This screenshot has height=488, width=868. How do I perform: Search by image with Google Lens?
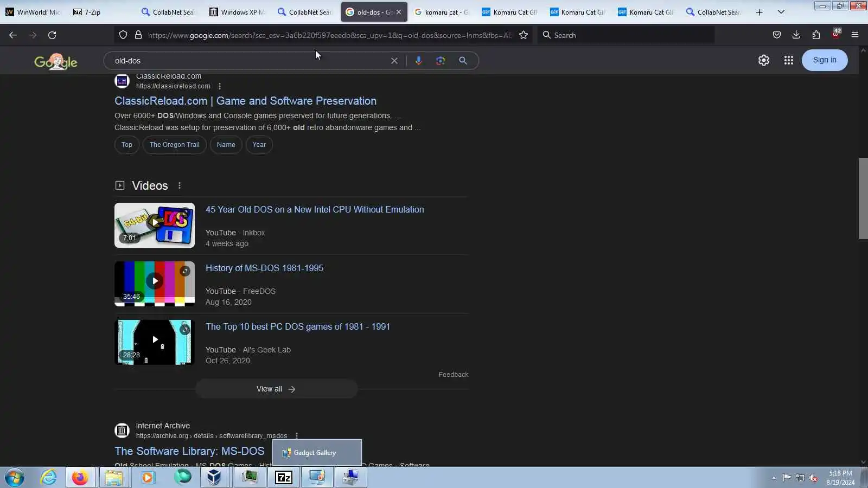[x=441, y=61]
